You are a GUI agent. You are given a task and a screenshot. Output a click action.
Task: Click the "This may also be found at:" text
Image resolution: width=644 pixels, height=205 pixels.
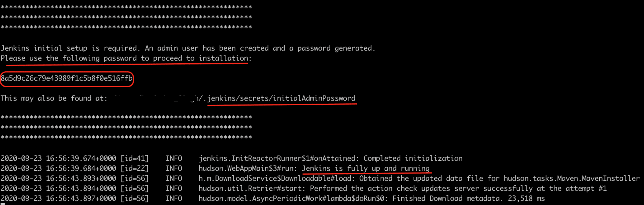(54, 98)
